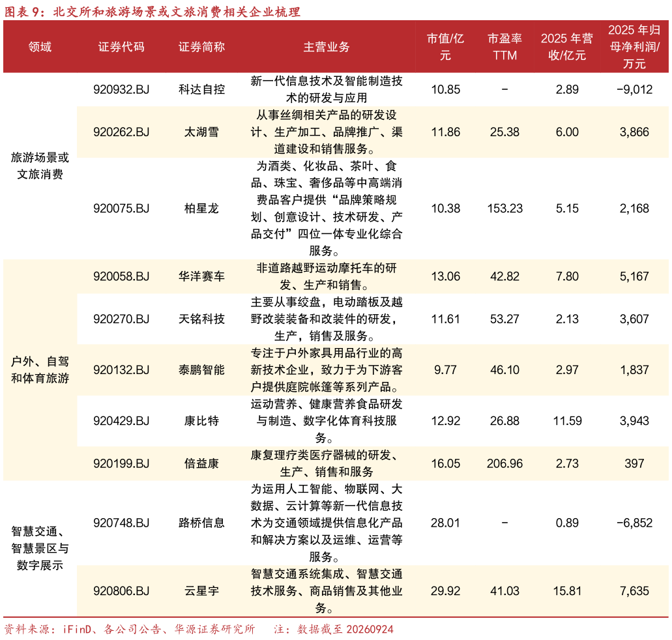This screenshot has width=672, height=640.
Task: Click revenue value 11.59
Action: 567,420
